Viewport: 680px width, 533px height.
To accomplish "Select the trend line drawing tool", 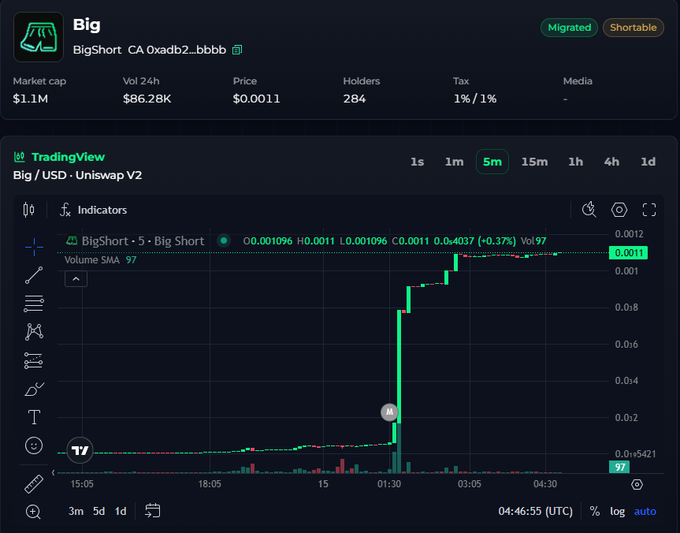I will [34, 275].
